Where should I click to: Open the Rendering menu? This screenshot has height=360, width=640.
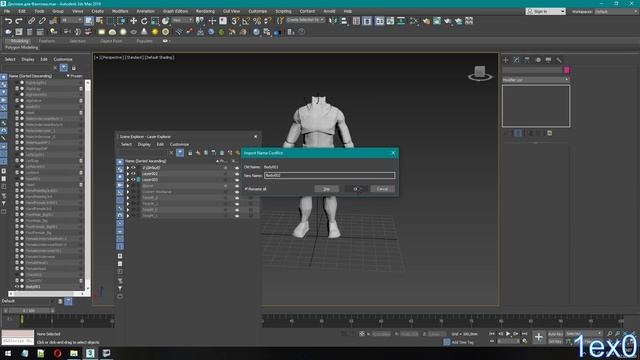pyautogui.click(x=205, y=11)
